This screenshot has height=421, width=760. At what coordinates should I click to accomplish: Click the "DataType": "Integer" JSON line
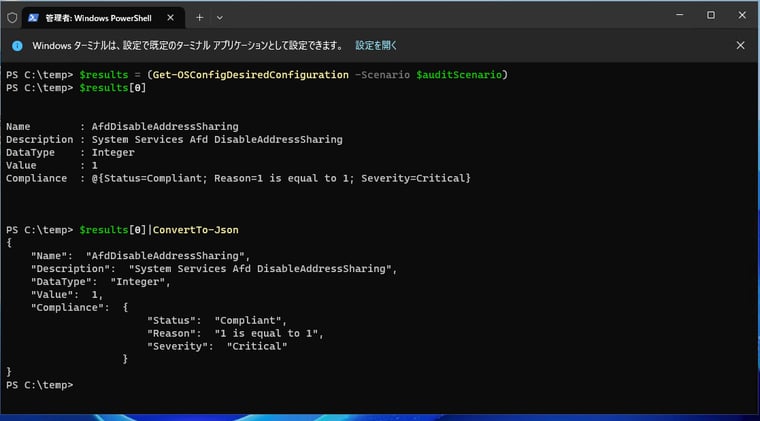pyautogui.click(x=100, y=281)
